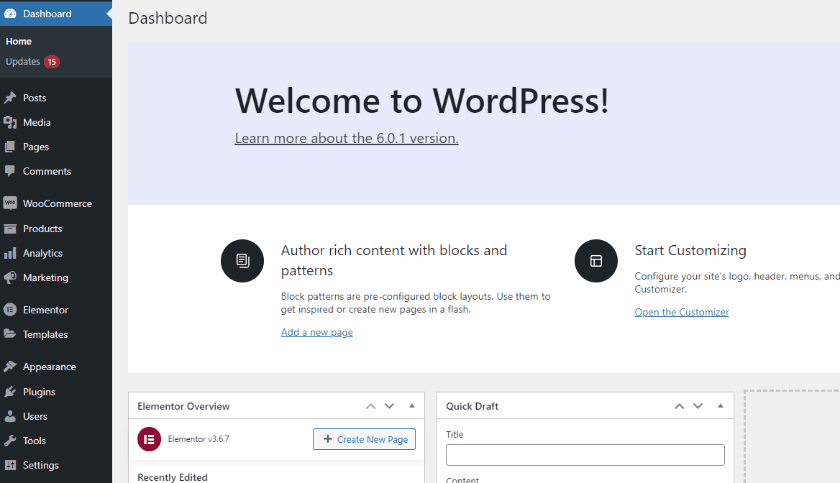
Task: Move Elementor Overview widget down
Action: [x=389, y=406]
